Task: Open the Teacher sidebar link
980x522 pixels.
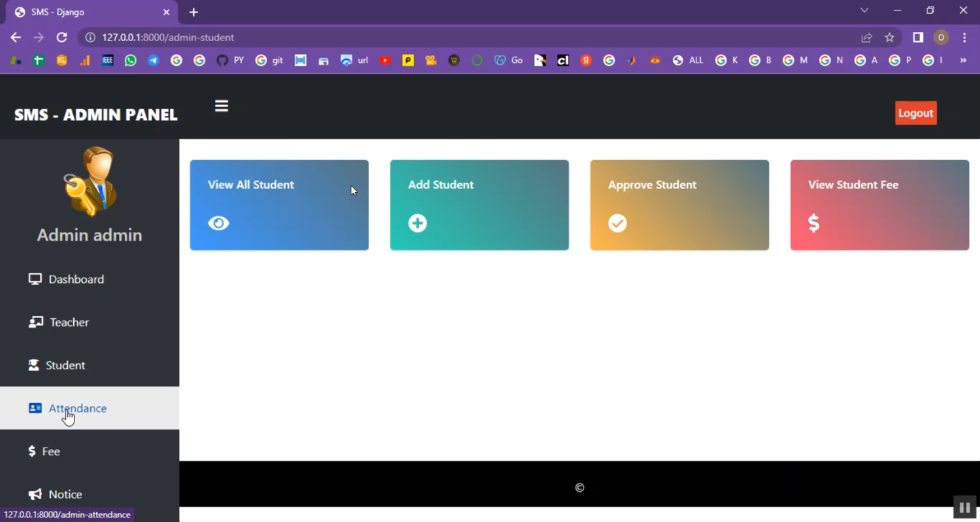Action: tap(69, 323)
